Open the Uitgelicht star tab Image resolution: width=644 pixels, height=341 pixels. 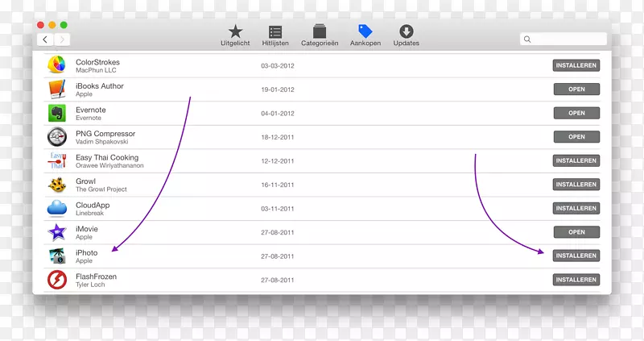pyautogui.click(x=235, y=35)
